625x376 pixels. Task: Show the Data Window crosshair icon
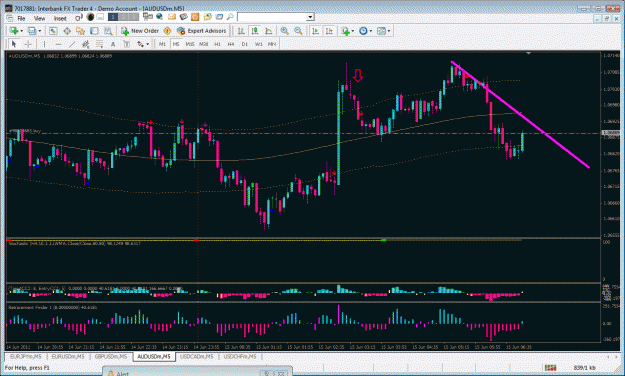67,31
